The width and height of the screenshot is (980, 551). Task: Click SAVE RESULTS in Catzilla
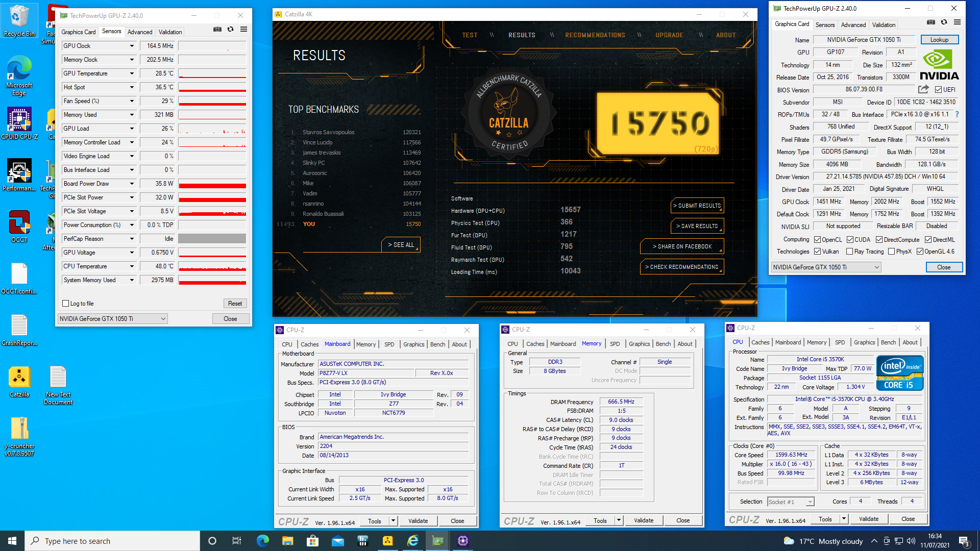point(697,226)
